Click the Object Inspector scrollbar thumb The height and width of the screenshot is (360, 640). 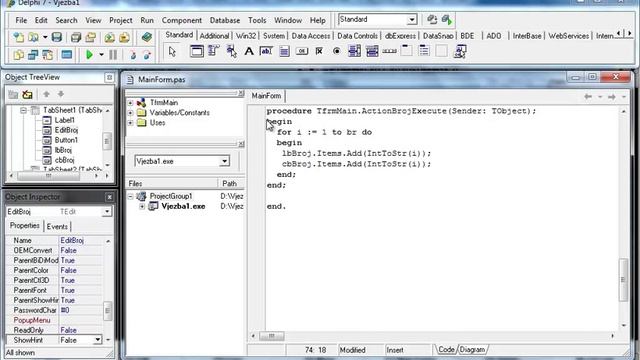click(107, 311)
